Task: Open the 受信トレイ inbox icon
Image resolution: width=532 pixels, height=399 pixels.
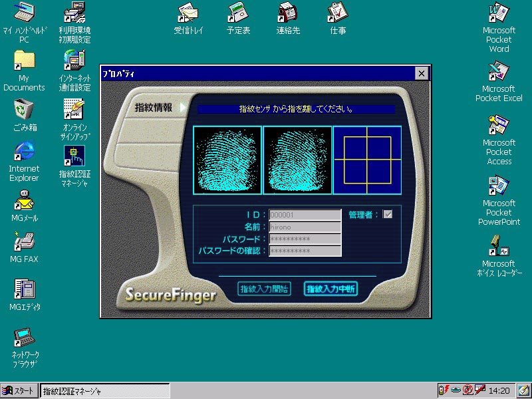Action: (188, 13)
